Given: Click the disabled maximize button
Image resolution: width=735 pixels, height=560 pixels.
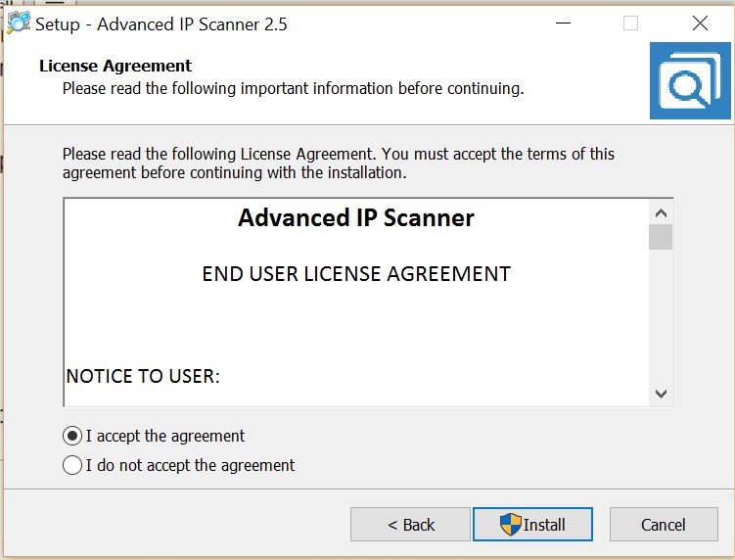Looking at the screenshot, I should tap(630, 23).
